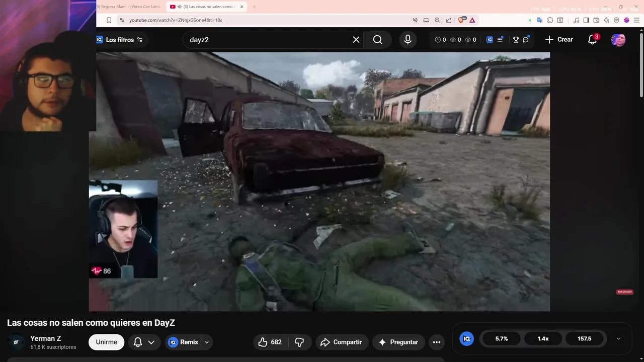
Task: Open the zoom magnifier icon
Action: pyautogui.click(x=437, y=20)
